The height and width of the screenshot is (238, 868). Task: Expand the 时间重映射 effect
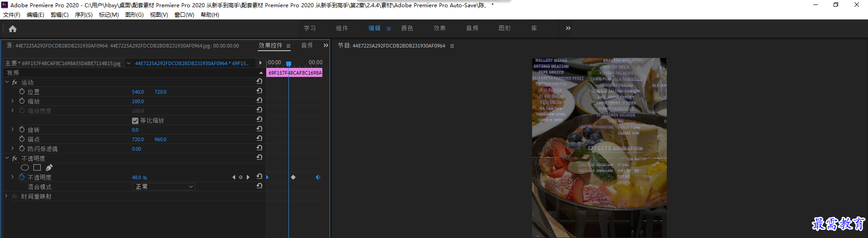click(6, 196)
